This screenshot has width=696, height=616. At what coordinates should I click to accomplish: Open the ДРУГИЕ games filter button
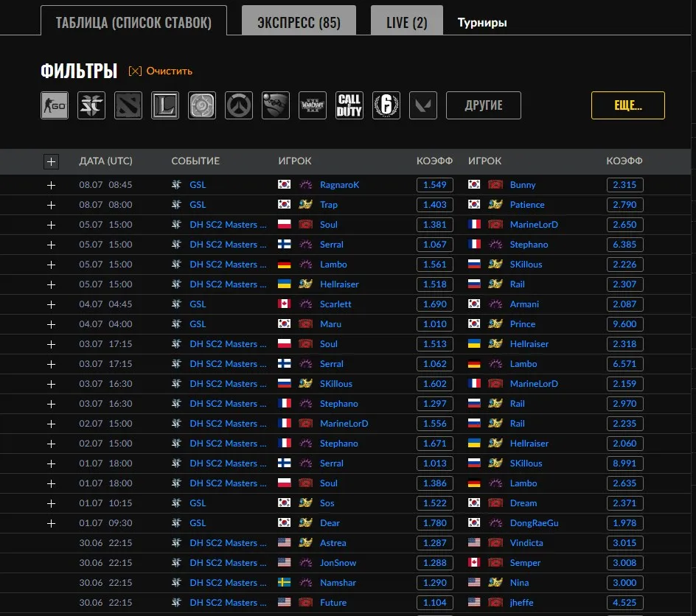pyautogui.click(x=484, y=105)
